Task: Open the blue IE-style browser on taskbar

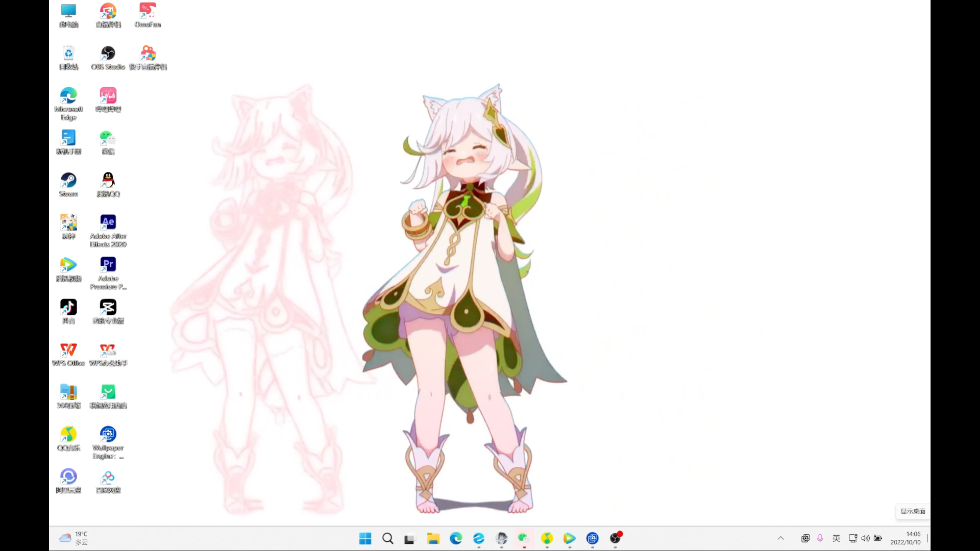Action: (479, 538)
